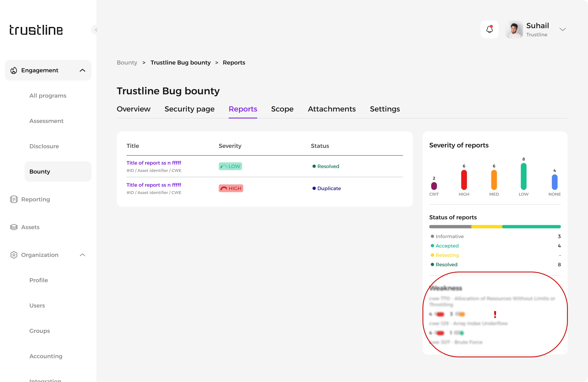The width and height of the screenshot is (588, 382).
Task: Click the LOW severity badge
Action: (230, 166)
